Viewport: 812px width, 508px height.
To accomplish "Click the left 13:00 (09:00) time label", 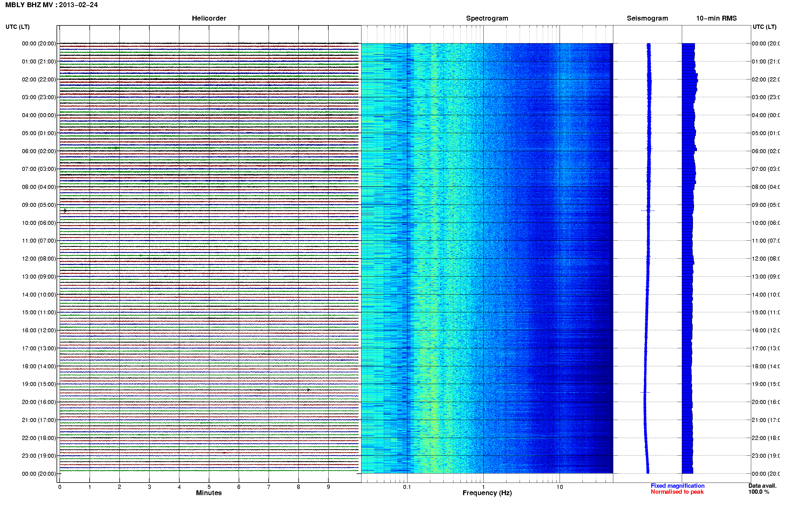I will (x=39, y=277).
